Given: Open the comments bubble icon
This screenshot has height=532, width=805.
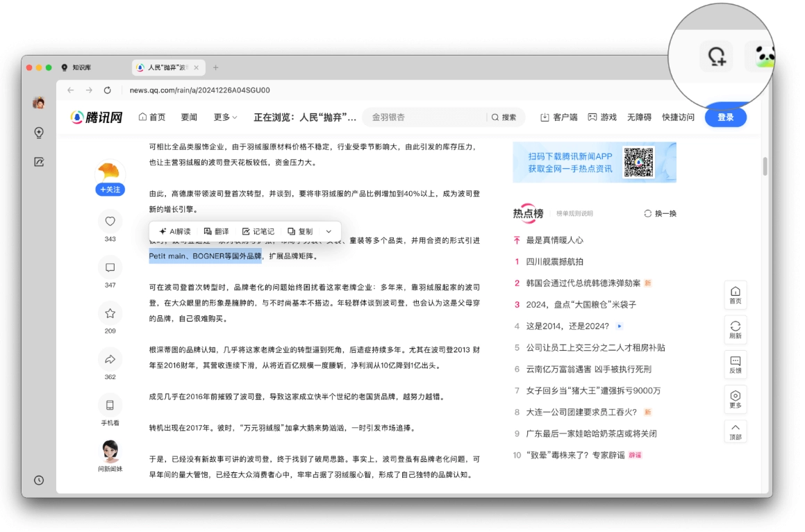Looking at the screenshot, I should [x=110, y=267].
